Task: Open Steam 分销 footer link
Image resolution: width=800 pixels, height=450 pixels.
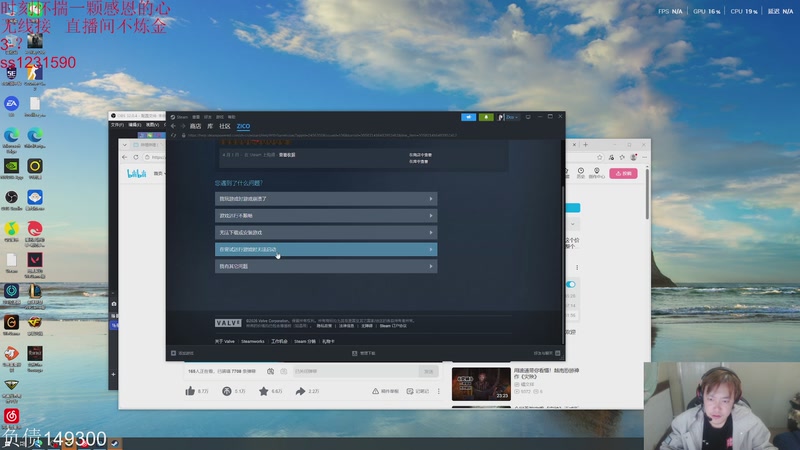Action: [305, 341]
